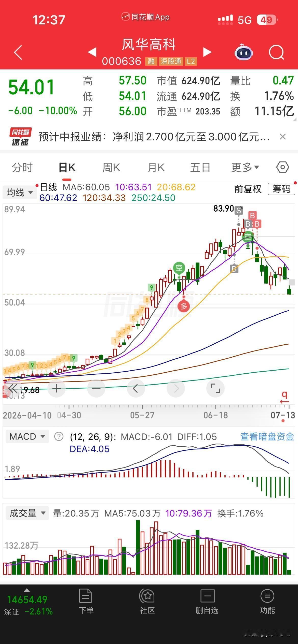This screenshot has height=644, width=298.
Task: Open the 同花顺速递 news logo
Action: click(20, 137)
